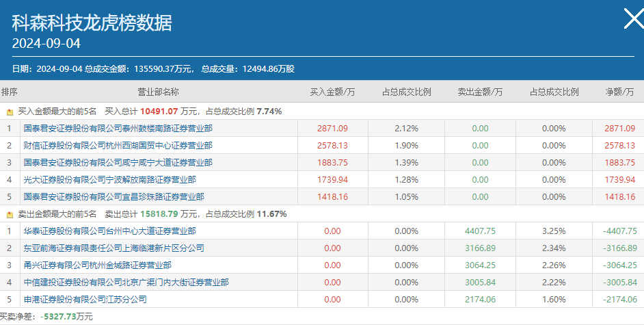Viewport: 644px width, 325px height.
Task: Select buy amount cell 1883.75 in 买入金额 column
Action: point(332,163)
